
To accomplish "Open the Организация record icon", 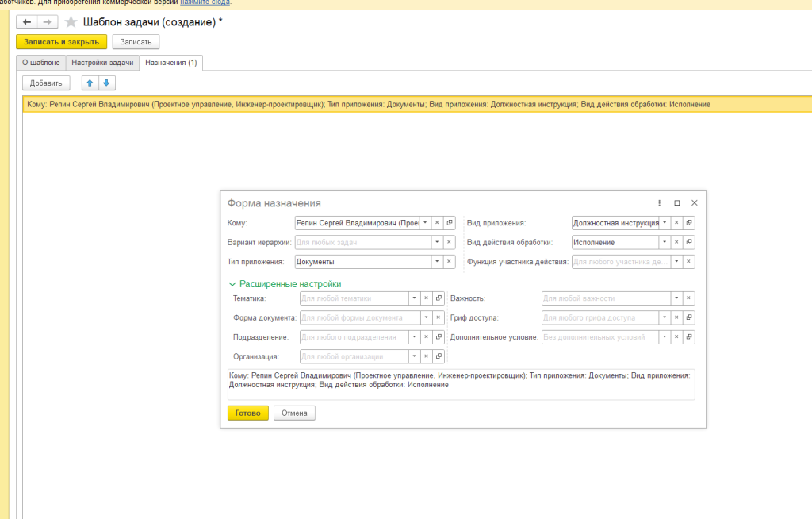I will tap(439, 356).
